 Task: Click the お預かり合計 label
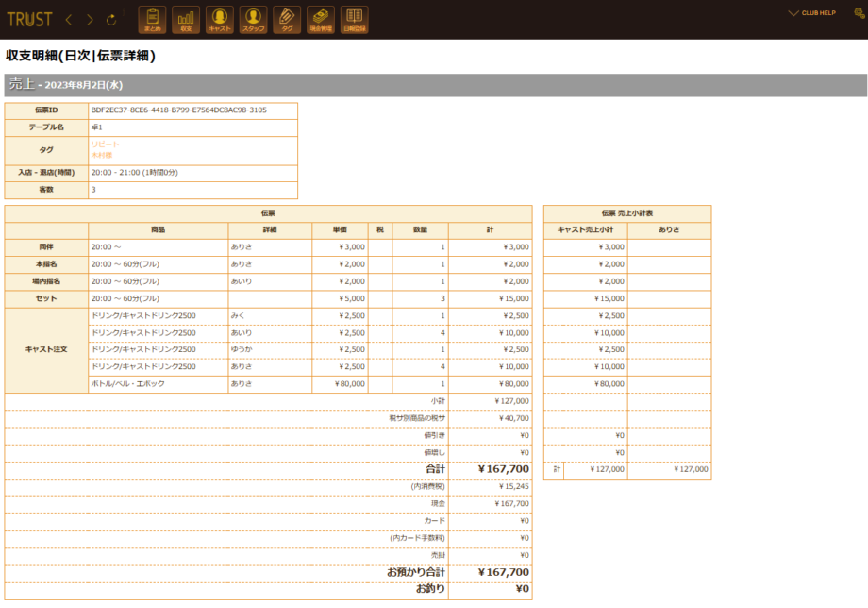416,572
